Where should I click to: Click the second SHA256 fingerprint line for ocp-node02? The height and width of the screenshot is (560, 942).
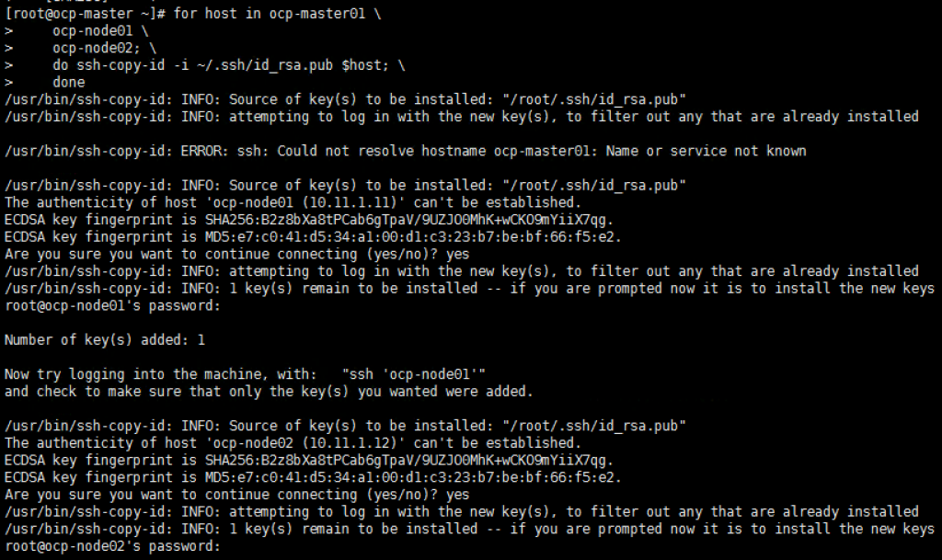tap(309, 461)
